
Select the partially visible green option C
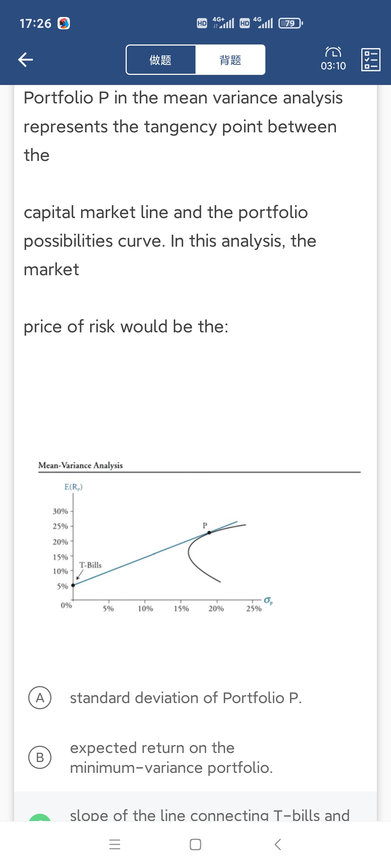pyautogui.click(x=40, y=817)
